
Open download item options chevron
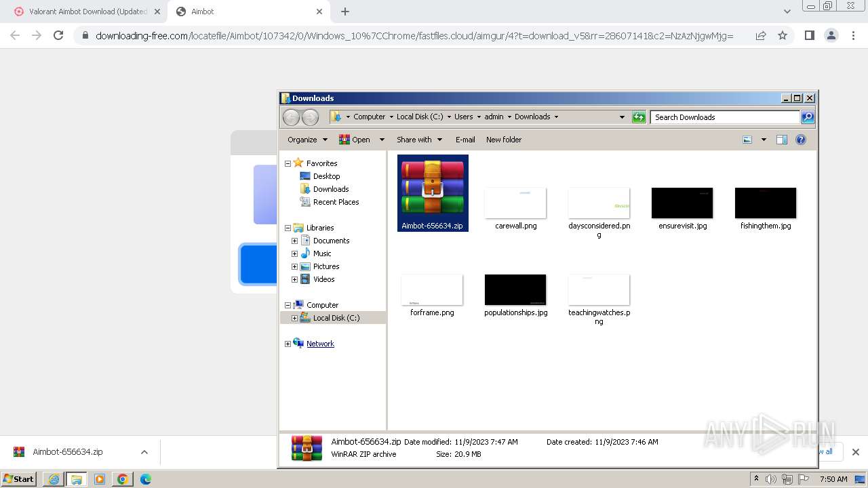click(144, 452)
